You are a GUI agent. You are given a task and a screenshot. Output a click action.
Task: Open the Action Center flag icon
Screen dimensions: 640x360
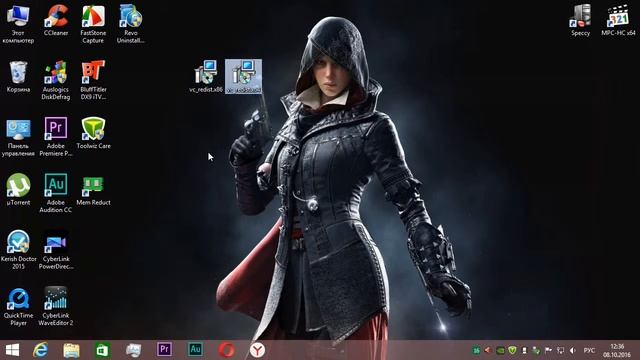(x=549, y=350)
